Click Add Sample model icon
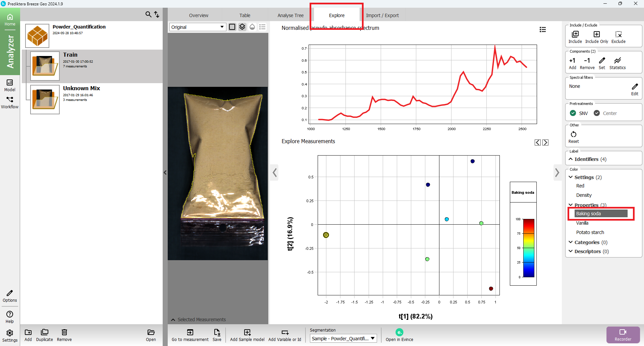Image resolution: width=644 pixels, height=346 pixels. pyautogui.click(x=247, y=333)
